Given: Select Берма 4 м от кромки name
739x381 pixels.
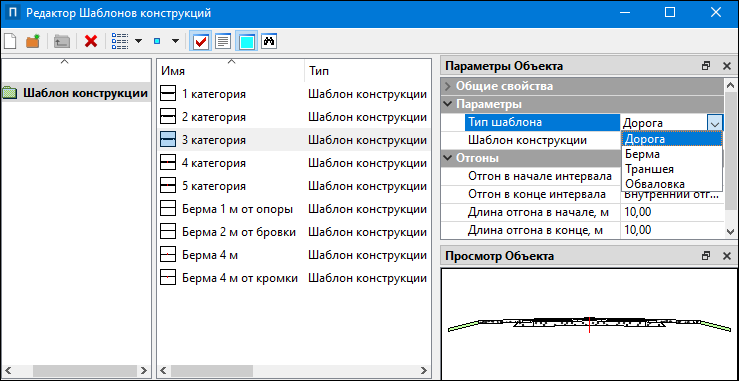Looking at the screenshot, I should click(x=240, y=278).
